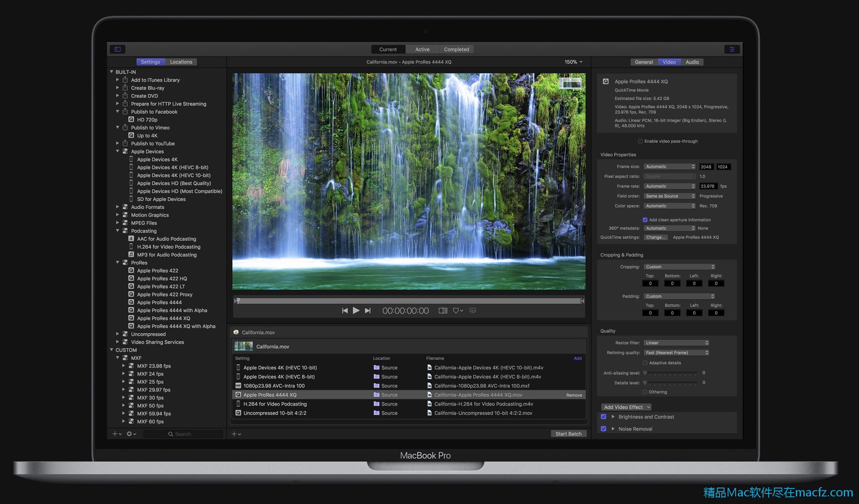859x504 pixels.
Task: Toggle the inspector panel icon
Action: pyautogui.click(x=732, y=49)
